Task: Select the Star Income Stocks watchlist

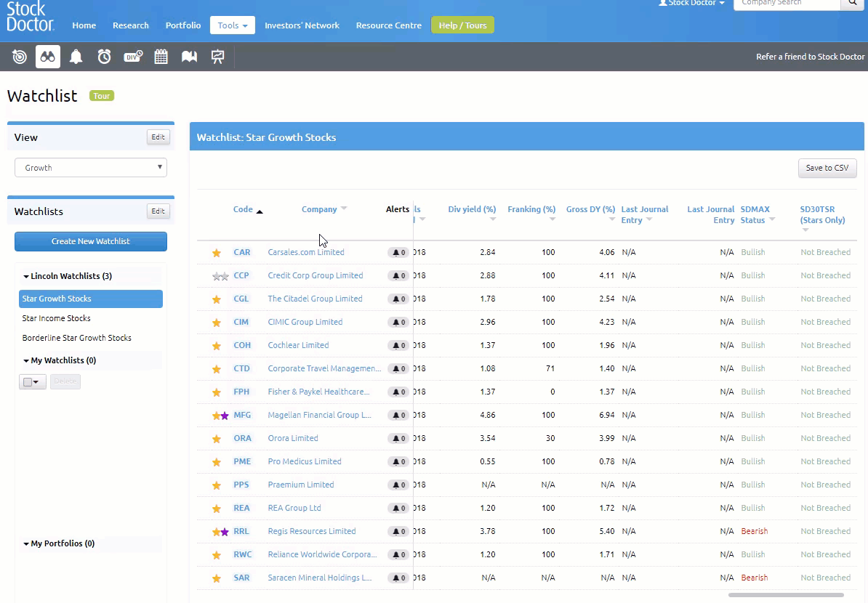Action: (x=57, y=318)
